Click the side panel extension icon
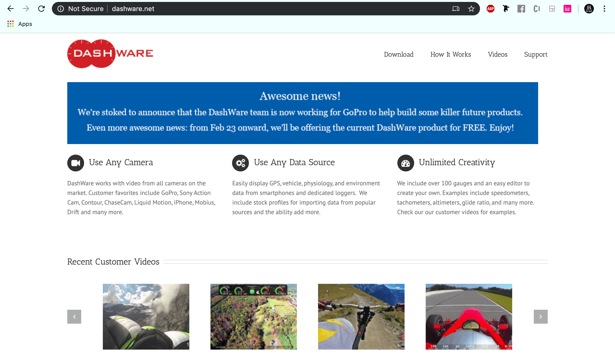The image size is (615, 364). (552, 9)
